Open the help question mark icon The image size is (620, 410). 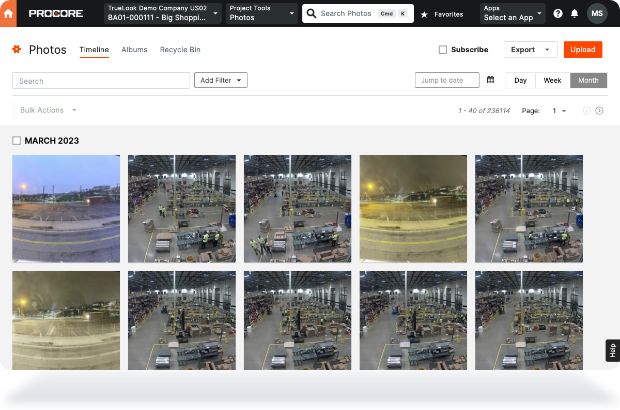point(558,13)
